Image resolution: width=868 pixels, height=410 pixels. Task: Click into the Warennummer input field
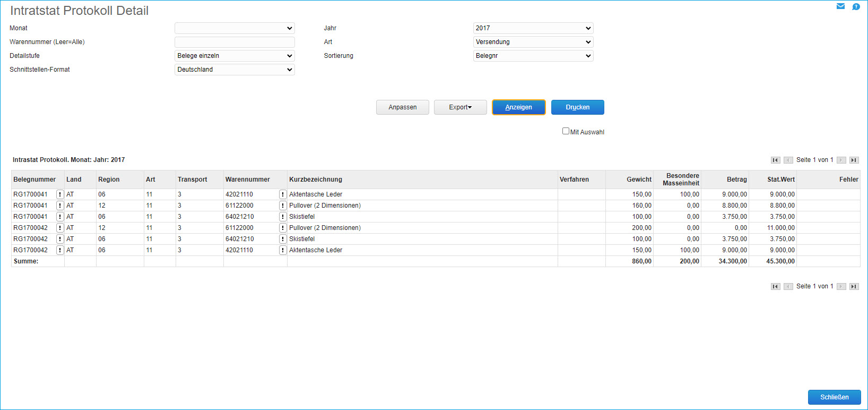coord(235,42)
